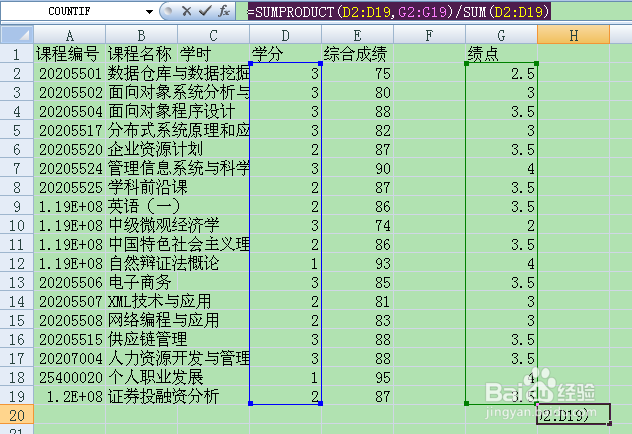Select the course number 20205517 cell
Image resolution: width=632 pixels, height=434 pixels.
pos(69,131)
